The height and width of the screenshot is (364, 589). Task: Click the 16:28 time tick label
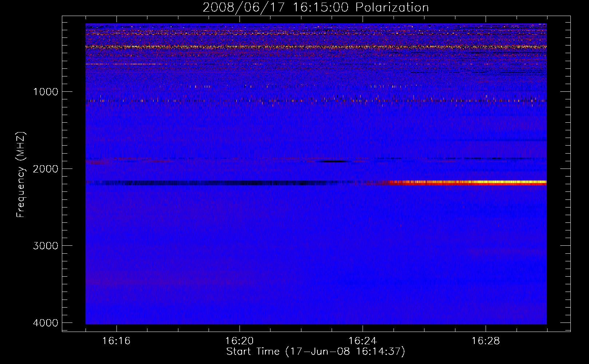[x=486, y=341]
